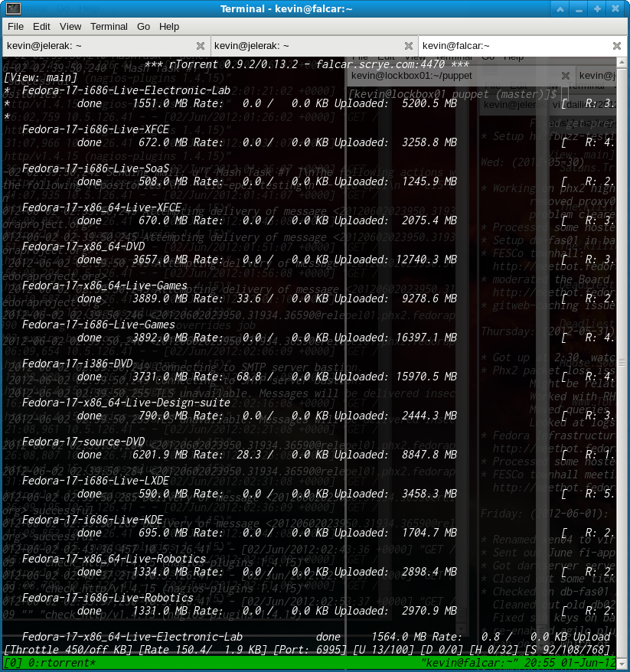Click the uploaded value 5200.5 MB
Viewport: 630px width, 672px height.
tap(429, 103)
